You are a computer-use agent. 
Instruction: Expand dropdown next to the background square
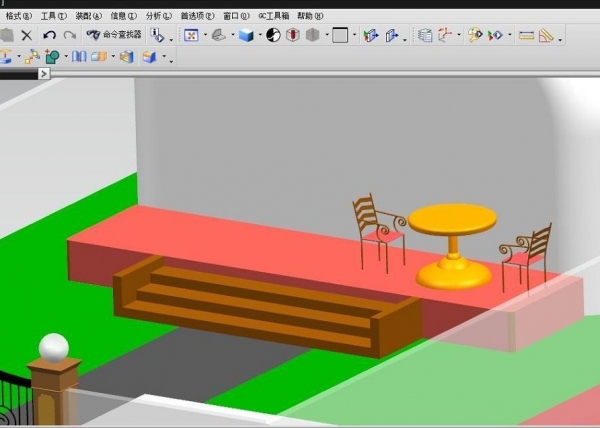pos(354,36)
